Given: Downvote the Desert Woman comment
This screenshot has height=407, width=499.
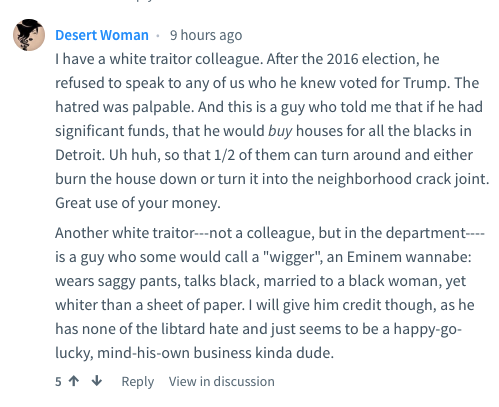Looking at the screenshot, I should point(97,381).
